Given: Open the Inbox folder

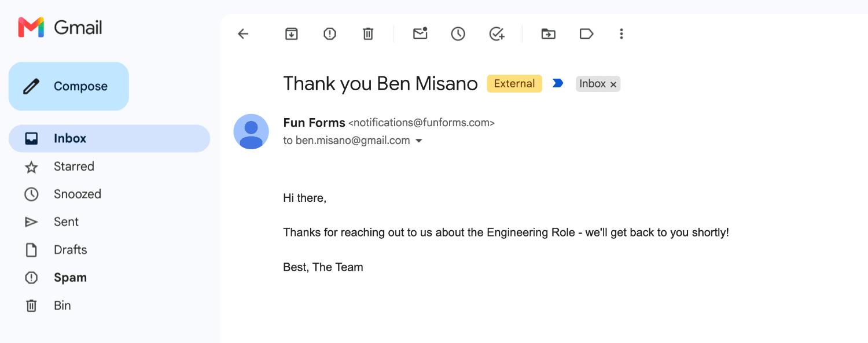Looking at the screenshot, I should click(109, 138).
